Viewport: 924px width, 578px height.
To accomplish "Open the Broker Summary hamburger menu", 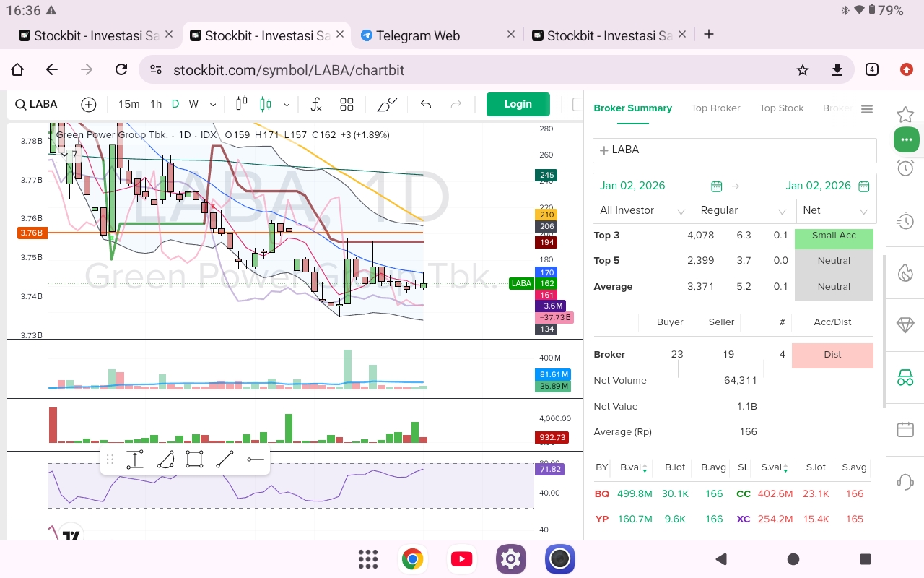I will 867,109.
